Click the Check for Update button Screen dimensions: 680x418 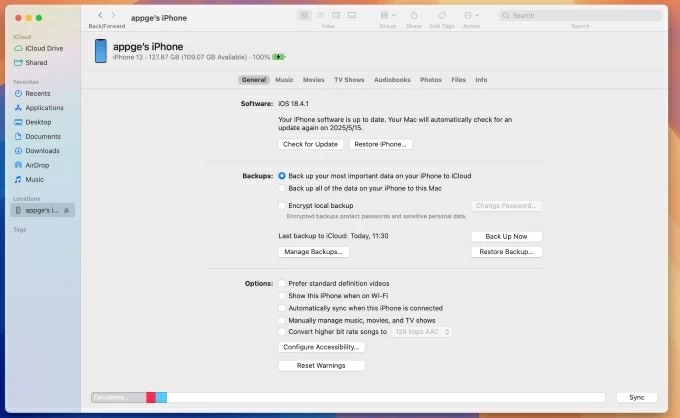(x=311, y=144)
